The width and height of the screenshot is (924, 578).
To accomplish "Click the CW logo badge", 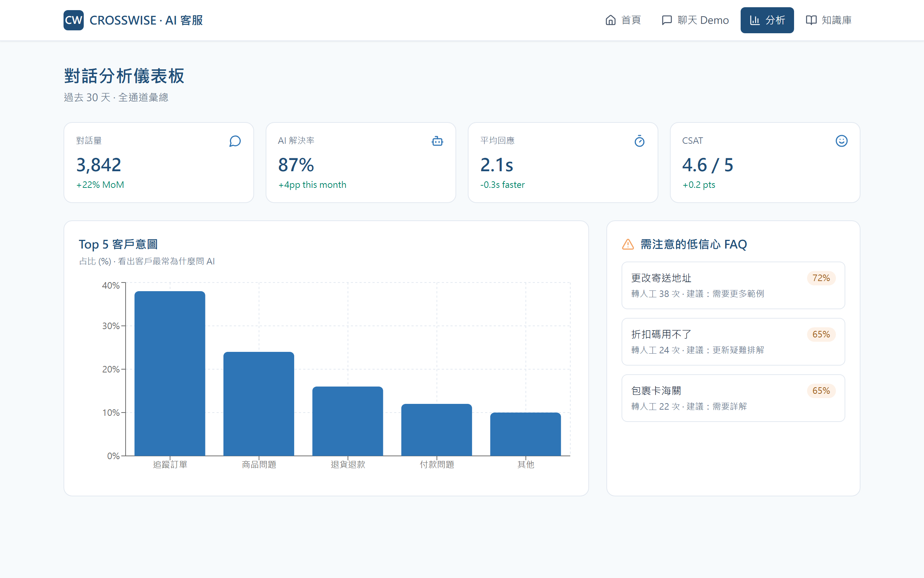I will coord(73,20).
